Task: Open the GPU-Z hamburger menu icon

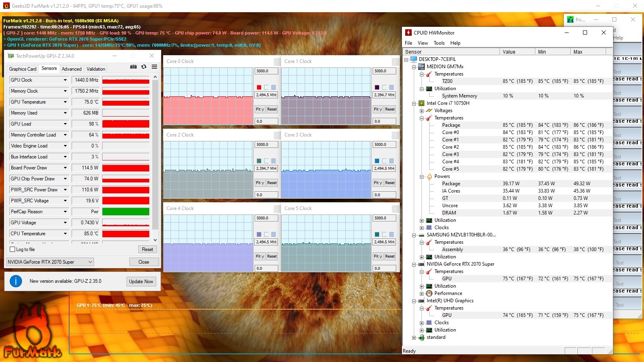Action: pos(155,67)
